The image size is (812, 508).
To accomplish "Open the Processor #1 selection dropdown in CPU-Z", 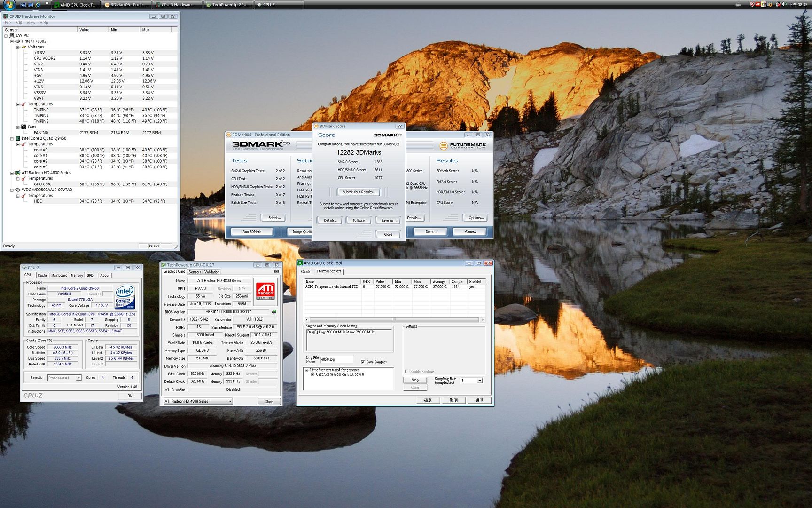I will [x=78, y=378].
